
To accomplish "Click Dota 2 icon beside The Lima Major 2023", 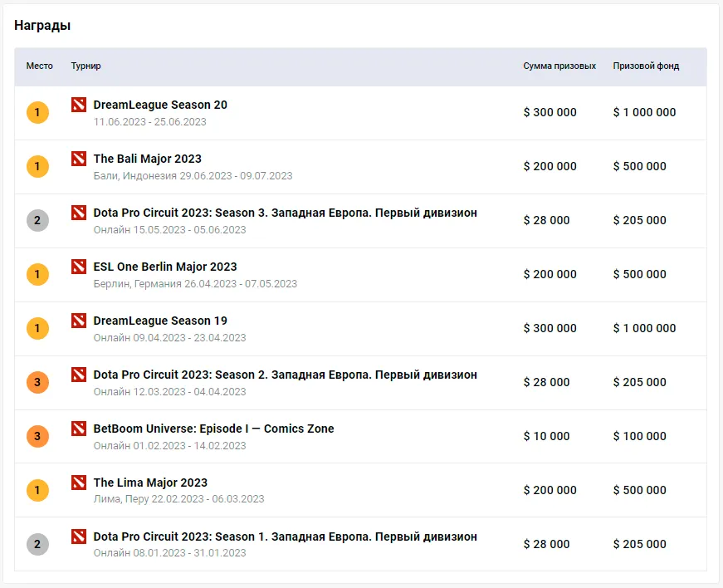I will pyautogui.click(x=79, y=483).
